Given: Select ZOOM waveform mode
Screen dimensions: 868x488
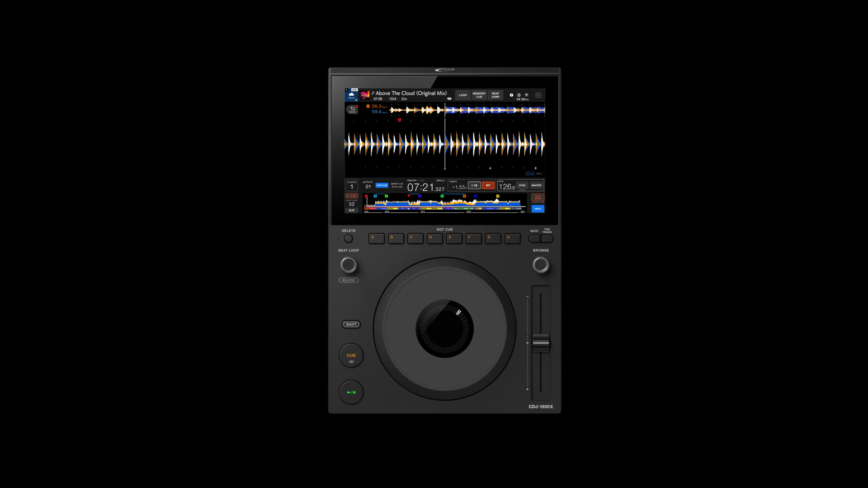Looking at the screenshot, I should coord(530,174).
